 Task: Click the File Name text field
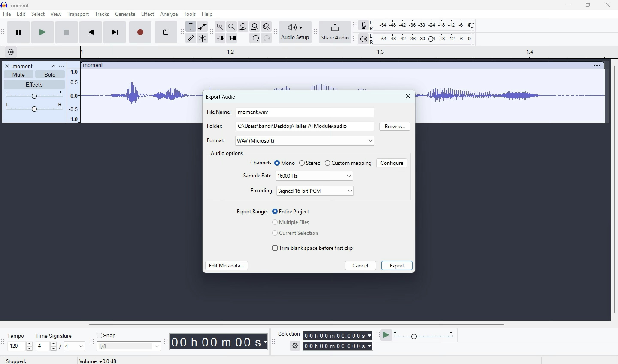click(x=304, y=112)
